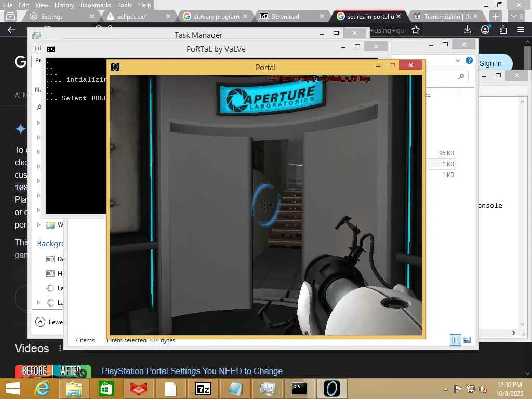Click the Task Manager title bar icon
This screenshot has width=532, height=399.
pyautogui.click(x=36, y=35)
